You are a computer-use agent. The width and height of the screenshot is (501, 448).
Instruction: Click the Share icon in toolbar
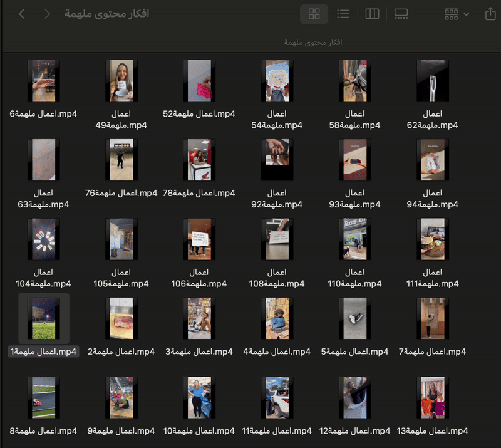pyautogui.click(x=490, y=14)
